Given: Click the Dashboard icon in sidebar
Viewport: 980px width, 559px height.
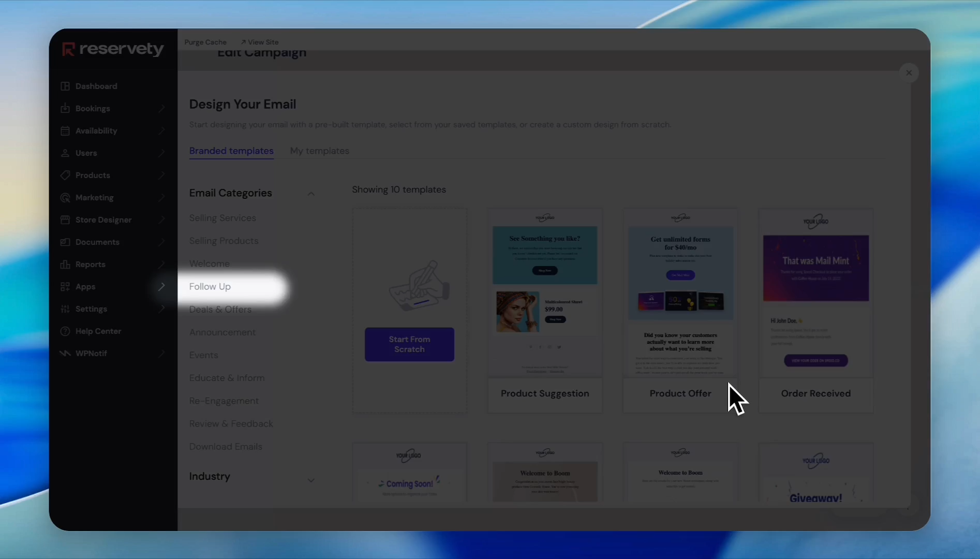Looking at the screenshot, I should point(65,86).
